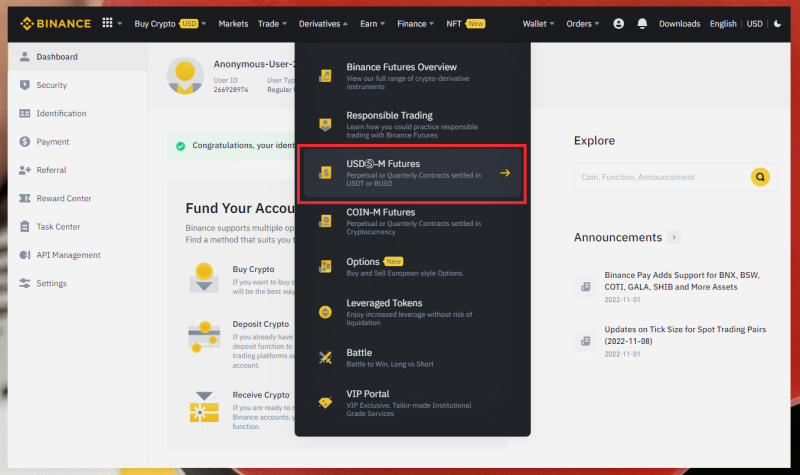The image size is (800, 475).
Task: Click the Security shield icon
Action: pyautogui.click(x=24, y=85)
